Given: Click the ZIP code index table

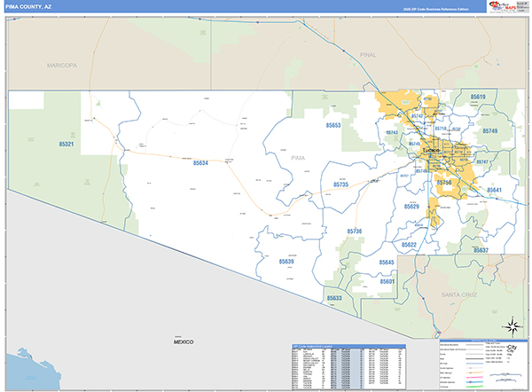Looking at the screenshot, I should pyautogui.click(x=348, y=367).
